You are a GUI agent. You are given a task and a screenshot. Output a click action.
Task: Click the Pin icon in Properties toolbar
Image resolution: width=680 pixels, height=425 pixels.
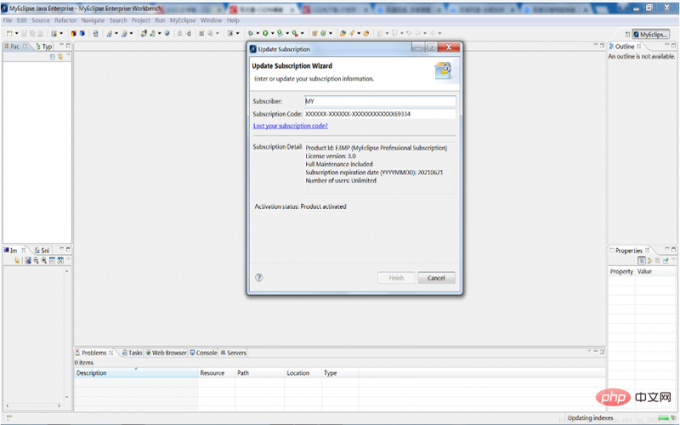point(666,261)
